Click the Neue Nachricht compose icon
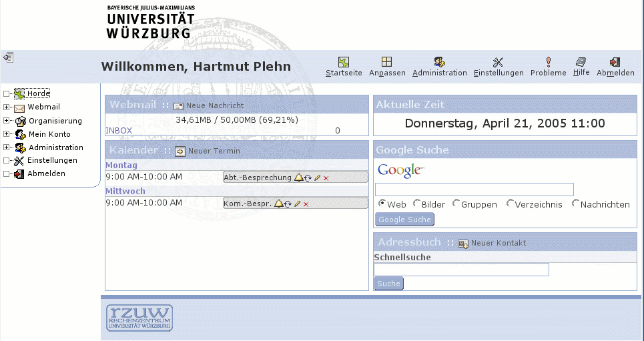Screen dimensions: 644x341 coord(178,105)
